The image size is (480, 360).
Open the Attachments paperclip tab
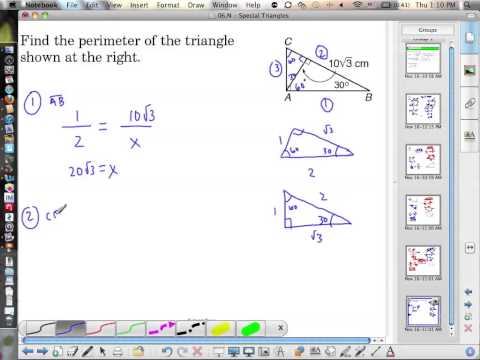470,104
